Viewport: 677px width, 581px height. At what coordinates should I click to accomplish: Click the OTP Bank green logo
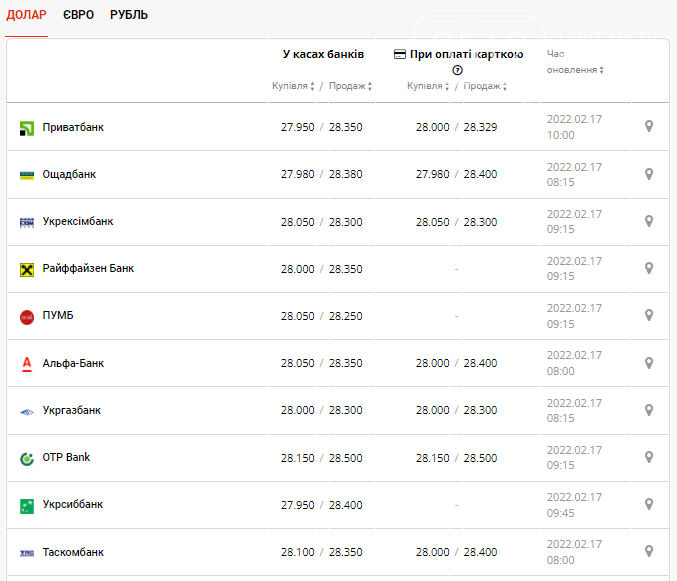27,459
